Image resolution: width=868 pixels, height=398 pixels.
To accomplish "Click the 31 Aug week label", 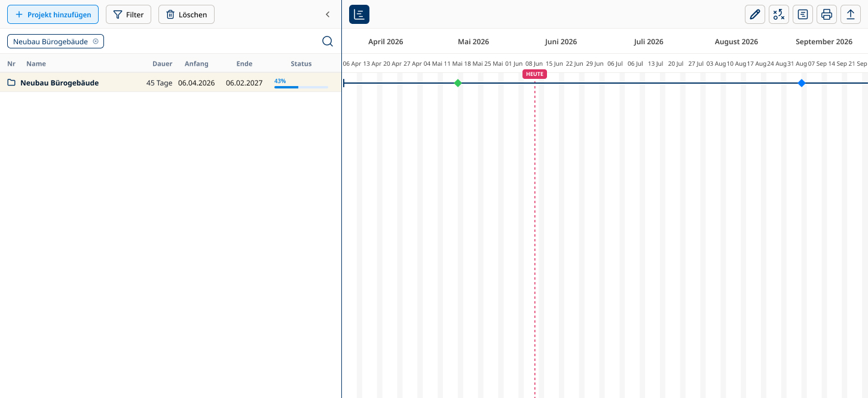I will 797,63.
